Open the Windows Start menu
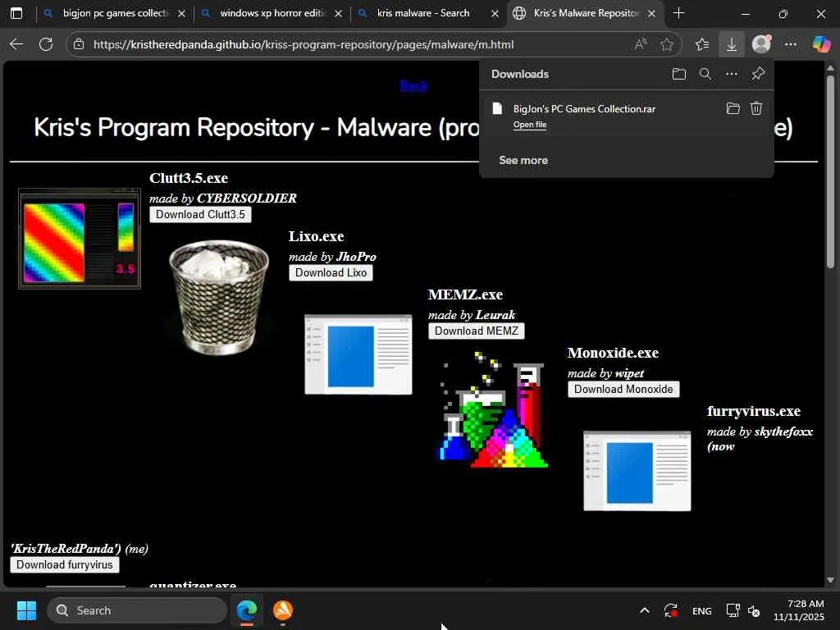840x630 pixels. point(26,610)
